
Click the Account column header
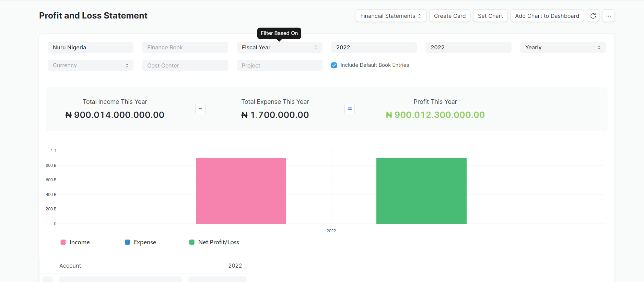pyautogui.click(x=120, y=266)
